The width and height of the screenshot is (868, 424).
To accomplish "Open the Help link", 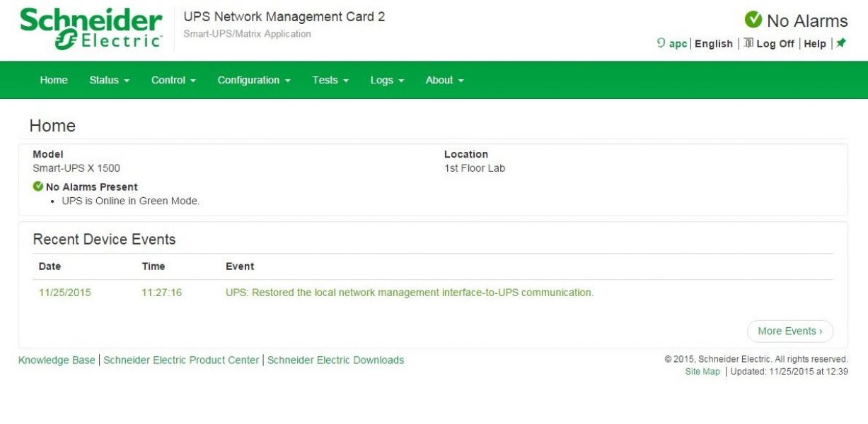I will pyautogui.click(x=815, y=44).
